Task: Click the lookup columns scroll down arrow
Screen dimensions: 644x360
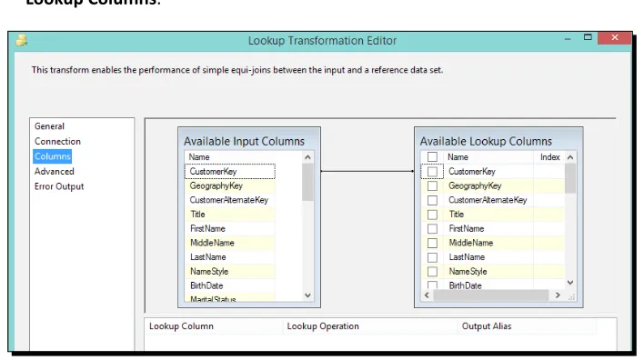Action: coord(570,283)
